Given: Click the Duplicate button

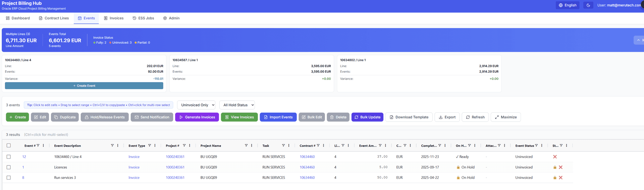Looking at the screenshot, I should click(65, 117).
